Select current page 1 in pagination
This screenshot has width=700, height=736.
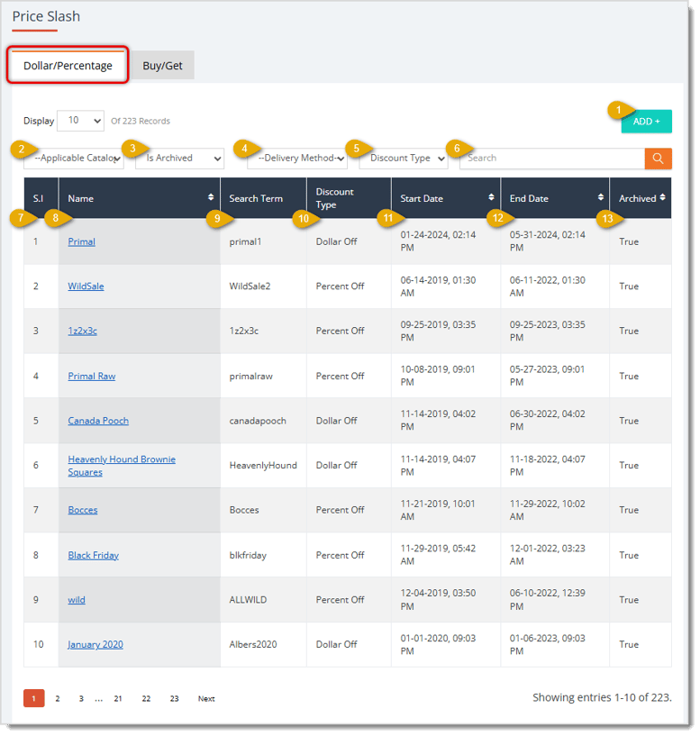(x=34, y=698)
